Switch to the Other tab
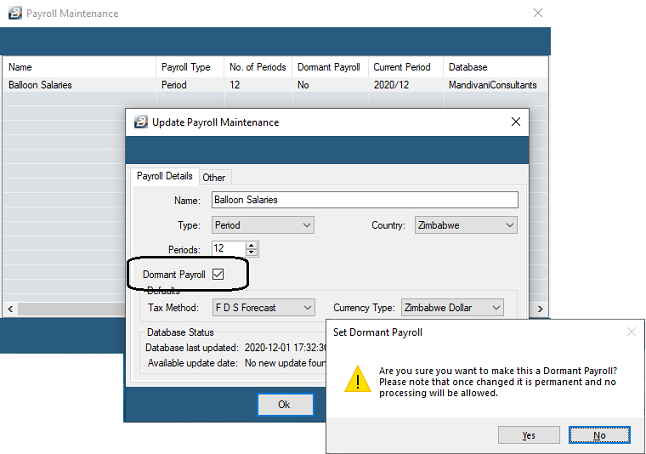 pyautogui.click(x=214, y=178)
